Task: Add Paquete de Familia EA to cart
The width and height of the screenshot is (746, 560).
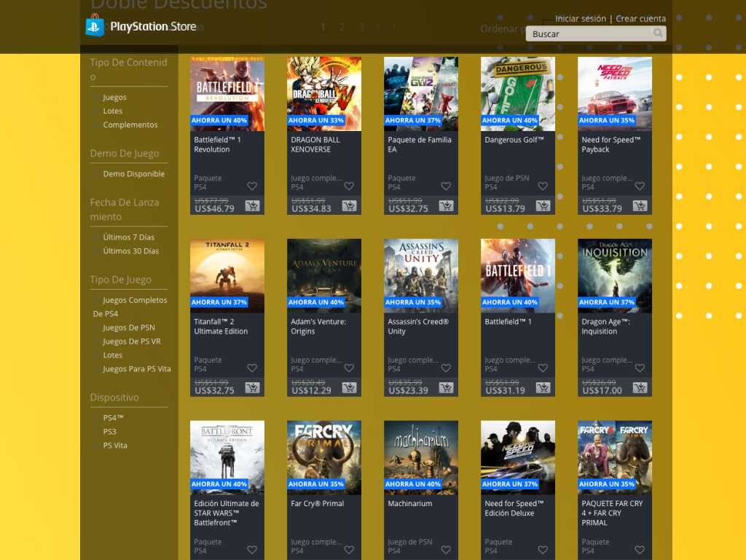Action: coord(447,206)
